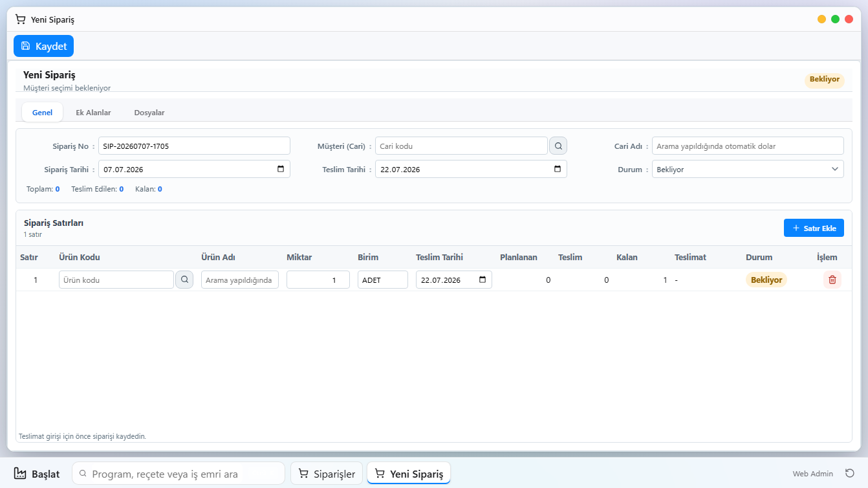Viewport: 868px width, 488px height.
Task: Open the Sipariş Tarihi calendar picker icon
Action: coord(281,169)
